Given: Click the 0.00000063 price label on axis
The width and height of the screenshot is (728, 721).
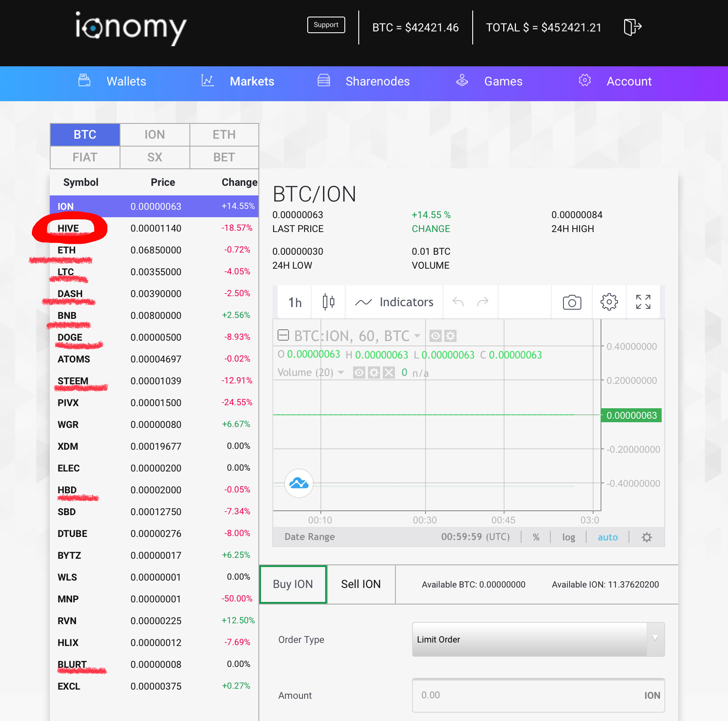Looking at the screenshot, I should pos(632,415).
